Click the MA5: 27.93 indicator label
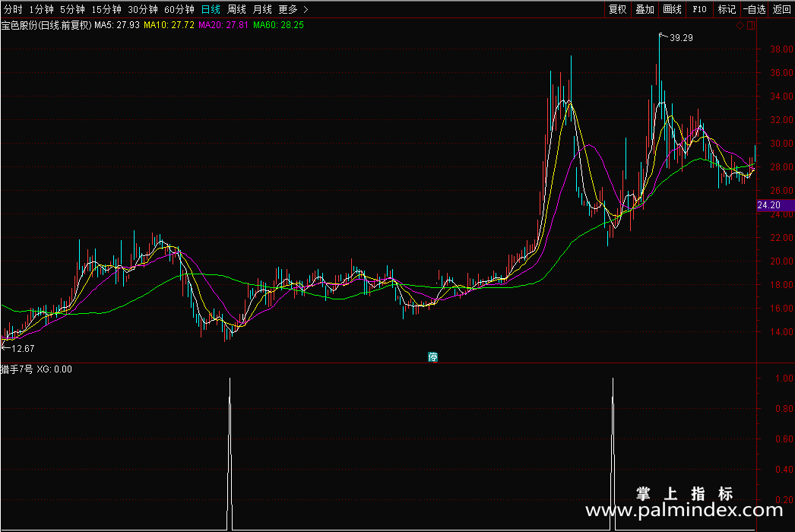Image resolution: width=795 pixels, height=532 pixels. 117,25
